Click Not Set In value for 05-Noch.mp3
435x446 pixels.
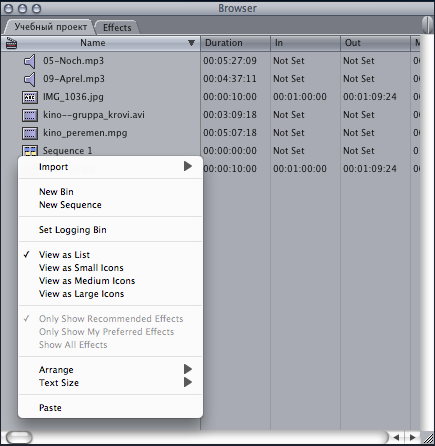[x=289, y=61]
